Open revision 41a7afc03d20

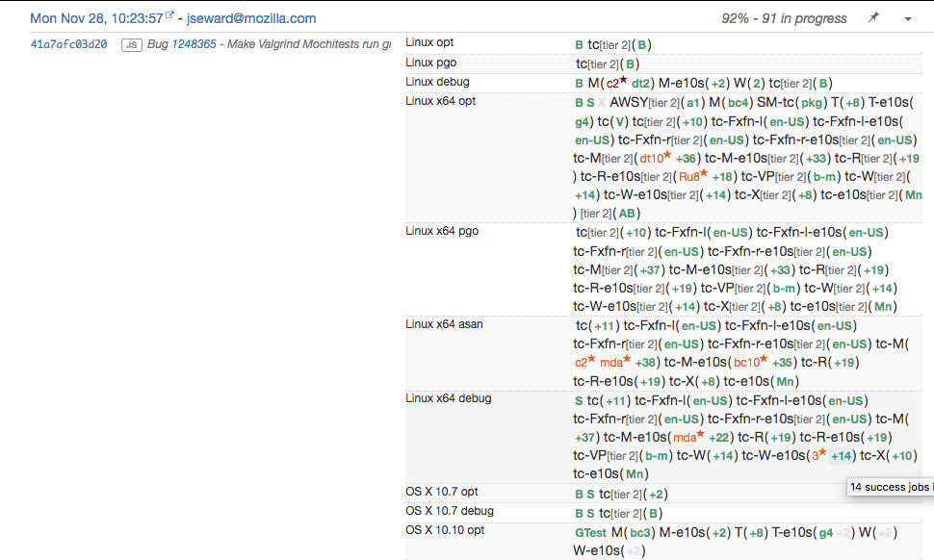pos(69,44)
